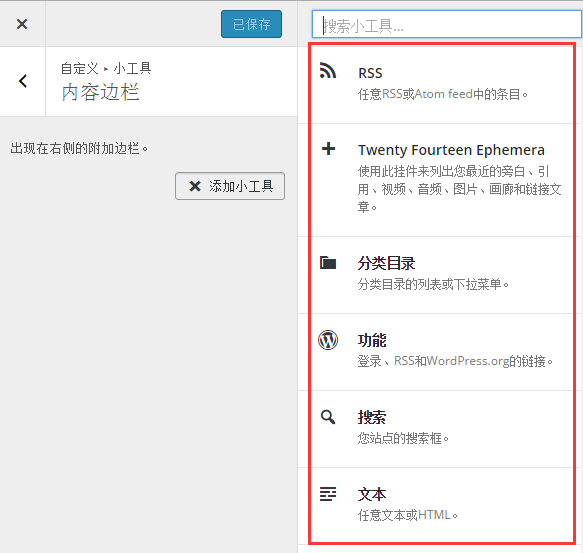Close the customizer with the X icon

point(22,24)
